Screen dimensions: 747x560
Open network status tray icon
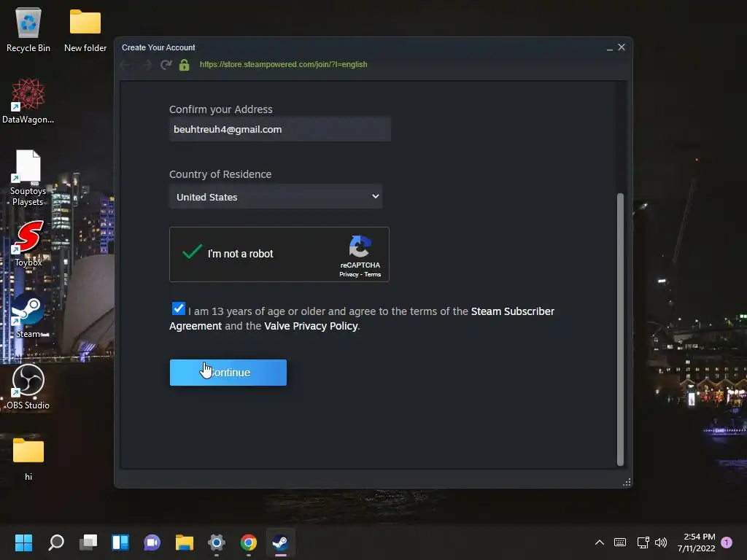click(x=643, y=542)
